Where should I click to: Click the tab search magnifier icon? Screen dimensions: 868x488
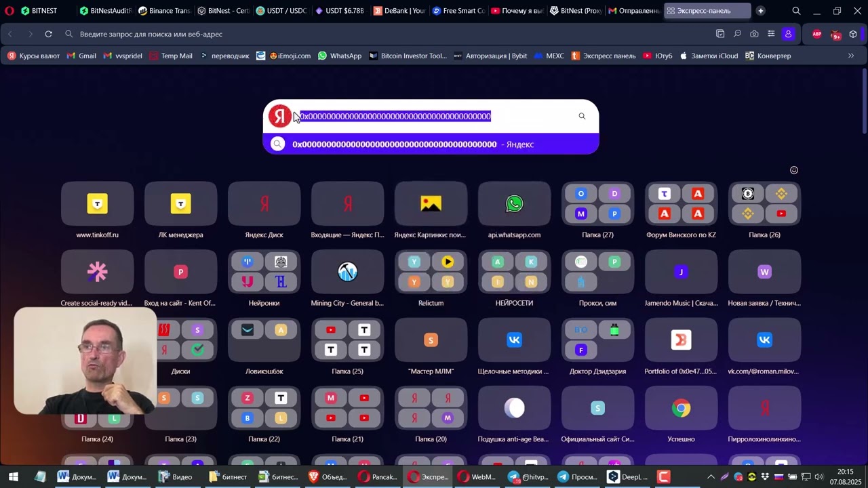[796, 11]
